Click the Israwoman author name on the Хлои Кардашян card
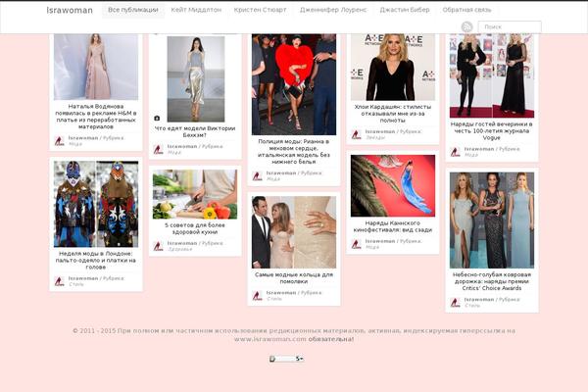The width and height of the screenshot is (588, 392). coord(380,131)
